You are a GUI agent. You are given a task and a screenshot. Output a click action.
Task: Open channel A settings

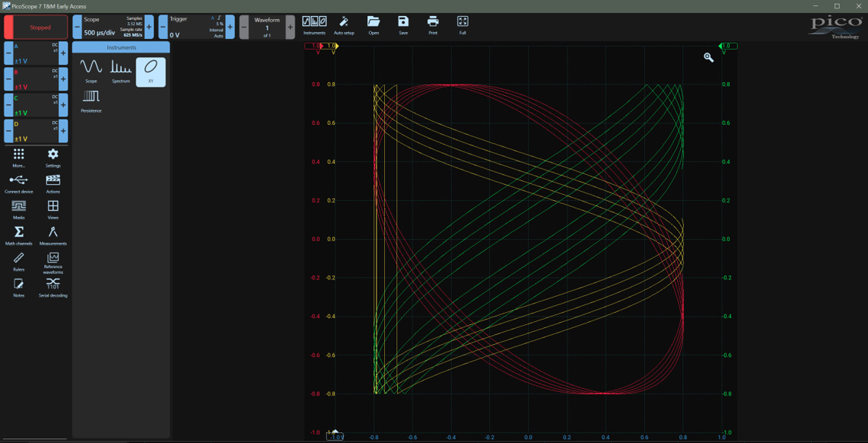pyautogui.click(x=35, y=54)
